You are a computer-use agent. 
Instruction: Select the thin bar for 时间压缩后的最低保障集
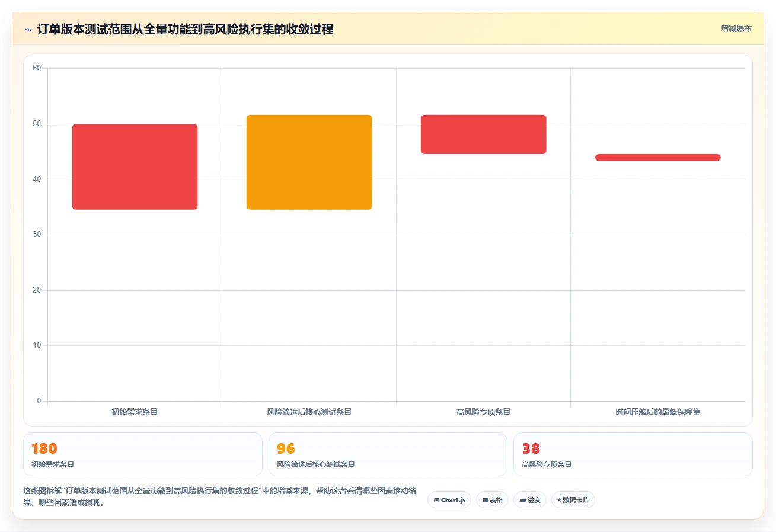(x=657, y=158)
